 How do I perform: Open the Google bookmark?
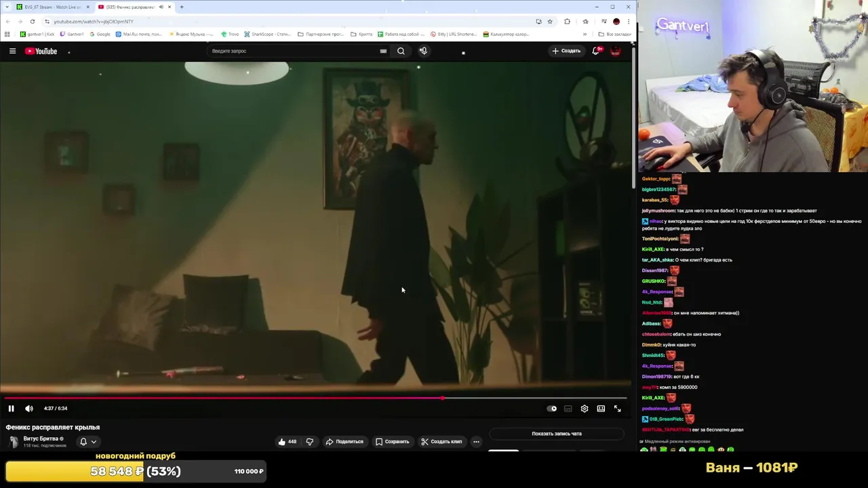100,34
